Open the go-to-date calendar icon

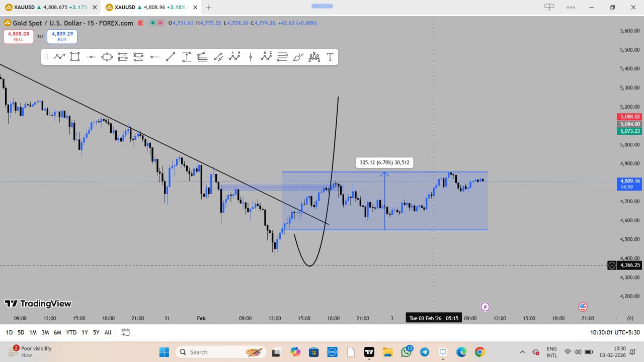[125, 332]
